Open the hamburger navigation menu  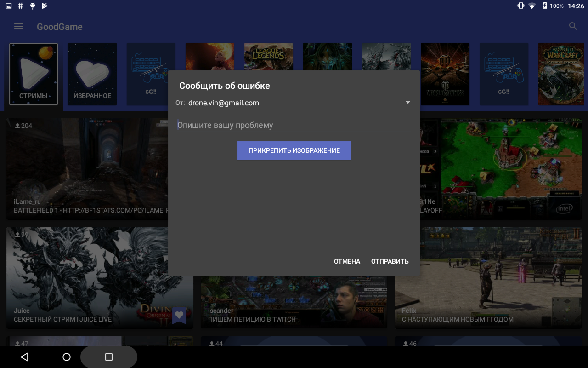click(x=18, y=26)
